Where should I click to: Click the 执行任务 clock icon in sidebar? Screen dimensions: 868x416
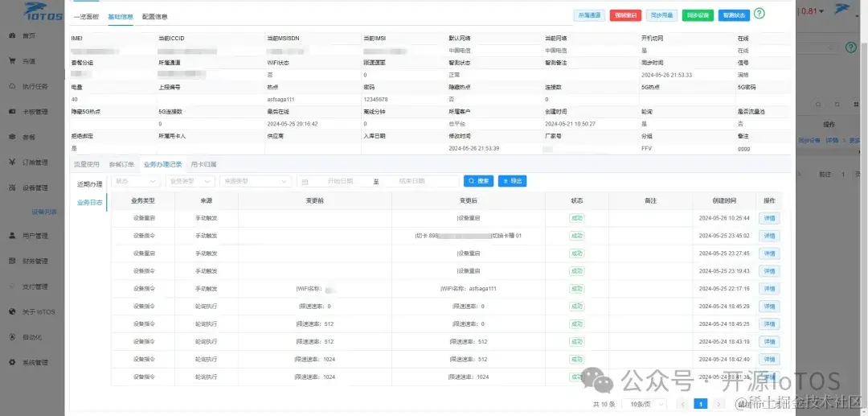(12, 86)
